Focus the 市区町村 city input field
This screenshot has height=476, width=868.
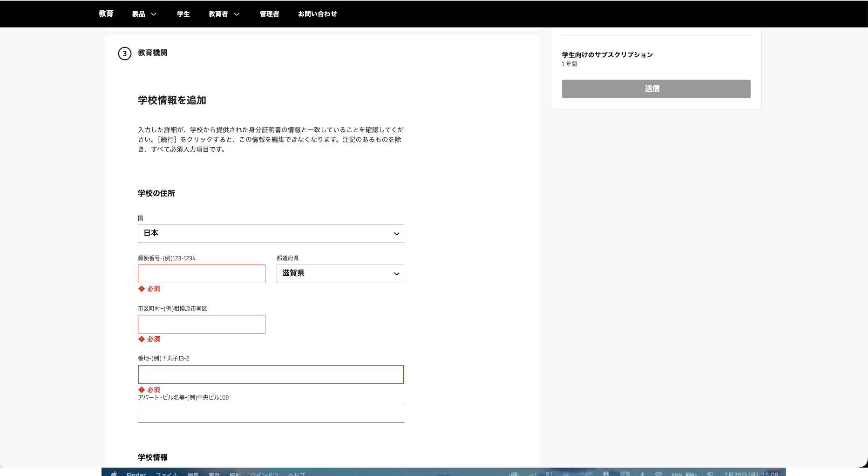pos(201,324)
